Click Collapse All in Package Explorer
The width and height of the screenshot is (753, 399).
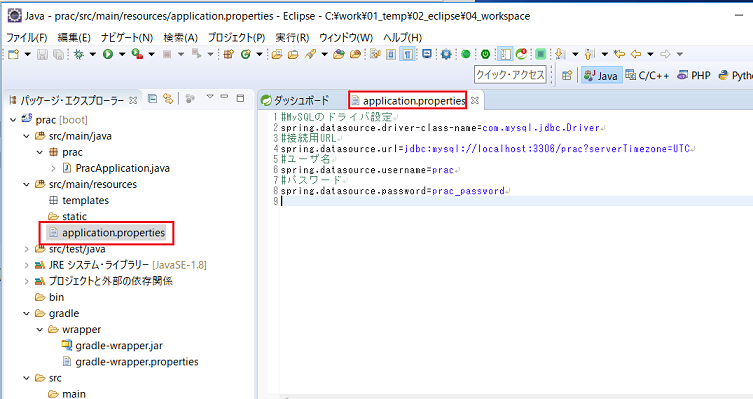(152, 98)
